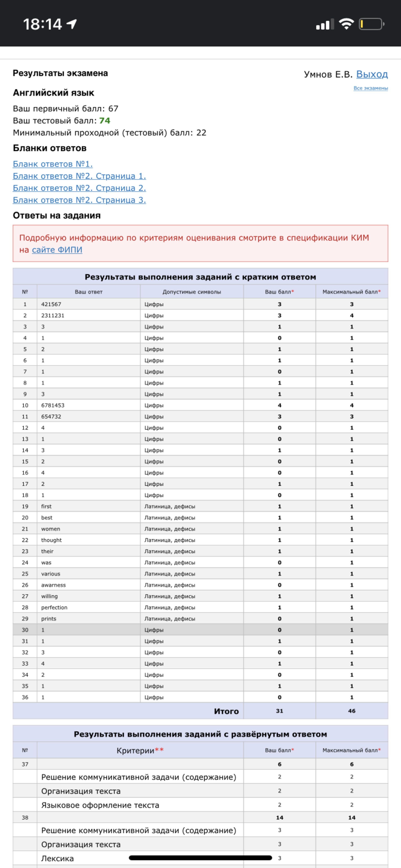401x868 pixels.
Task: Follow the сайте ФИПИ link
Action: tap(57, 250)
